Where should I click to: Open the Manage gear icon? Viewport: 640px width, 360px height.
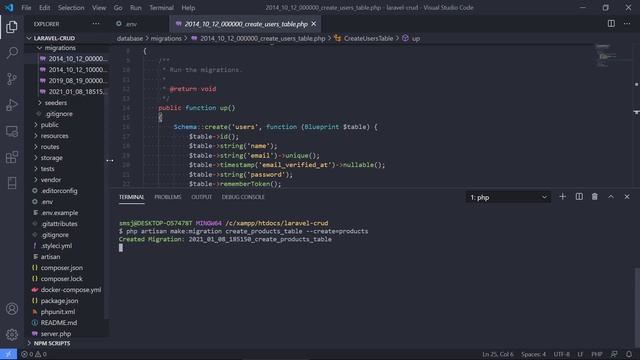tap(12, 335)
